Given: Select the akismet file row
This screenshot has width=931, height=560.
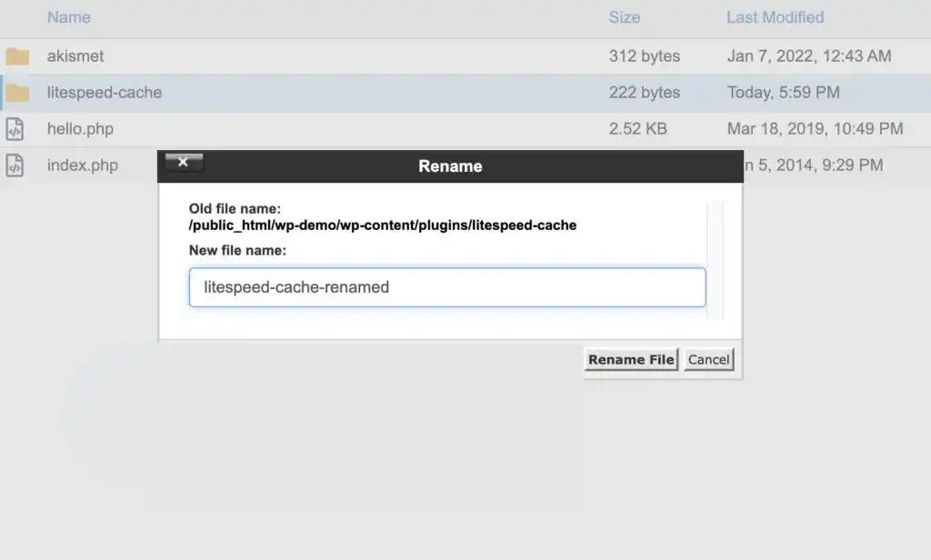Looking at the screenshot, I should tap(364, 55).
